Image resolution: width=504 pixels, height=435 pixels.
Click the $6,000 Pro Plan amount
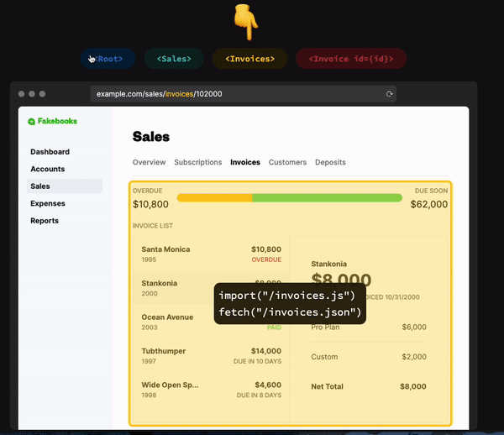click(x=414, y=327)
